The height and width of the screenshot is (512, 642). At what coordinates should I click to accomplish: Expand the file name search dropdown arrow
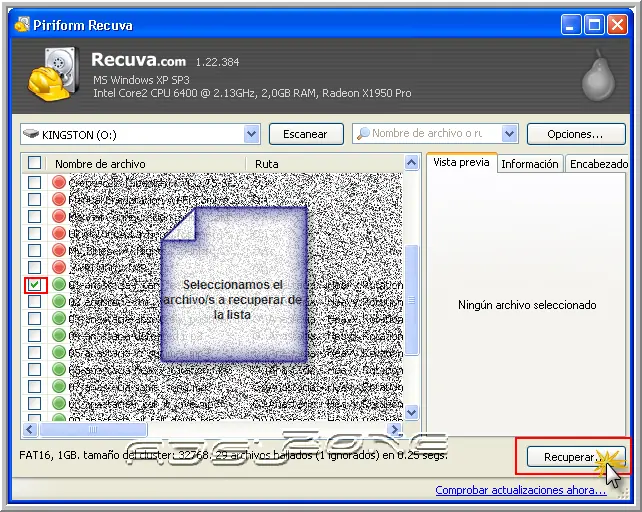[x=509, y=134]
